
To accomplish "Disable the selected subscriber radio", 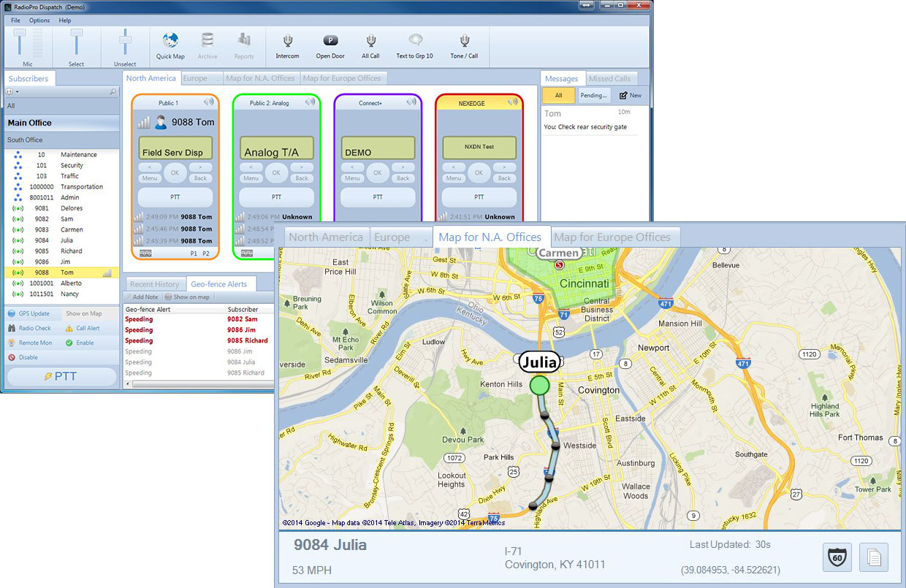I will click(x=25, y=357).
